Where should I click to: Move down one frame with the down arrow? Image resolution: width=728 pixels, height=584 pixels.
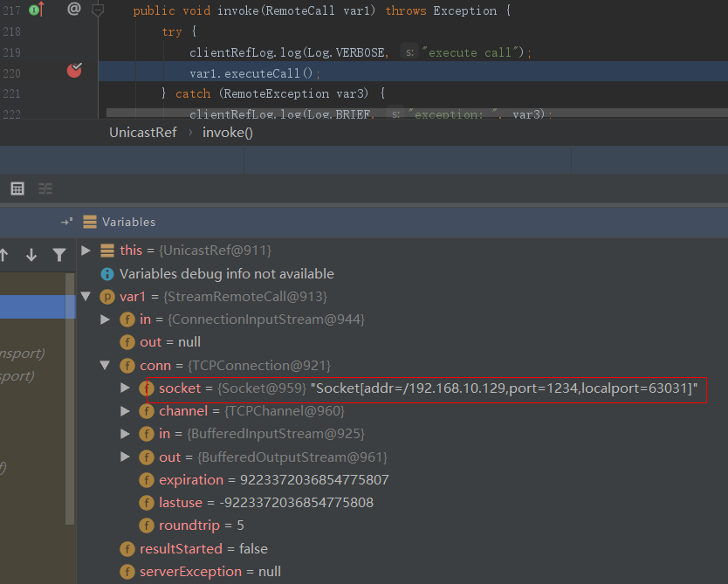click(31, 255)
